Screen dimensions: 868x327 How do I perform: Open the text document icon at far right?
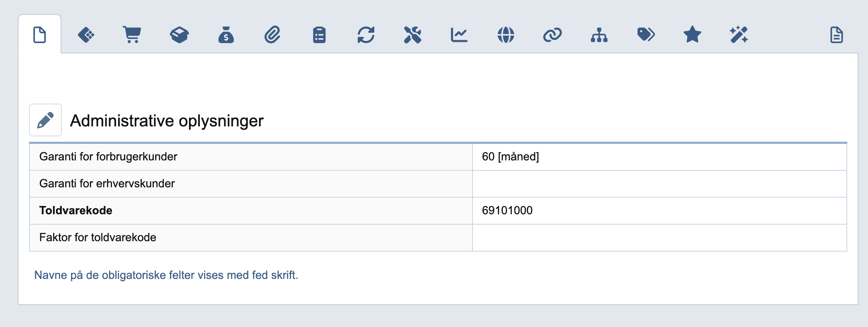(836, 35)
